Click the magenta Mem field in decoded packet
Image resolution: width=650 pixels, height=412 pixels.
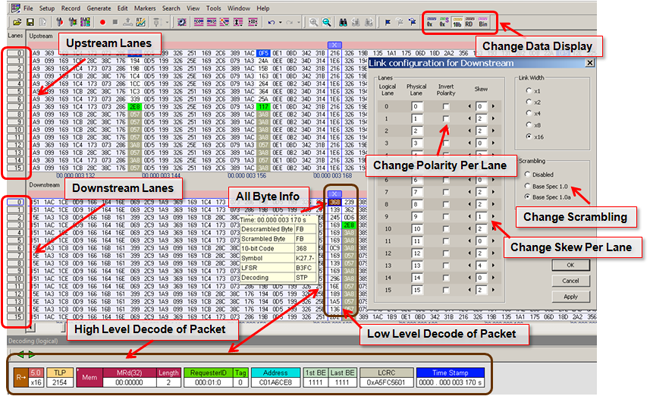click(90, 378)
